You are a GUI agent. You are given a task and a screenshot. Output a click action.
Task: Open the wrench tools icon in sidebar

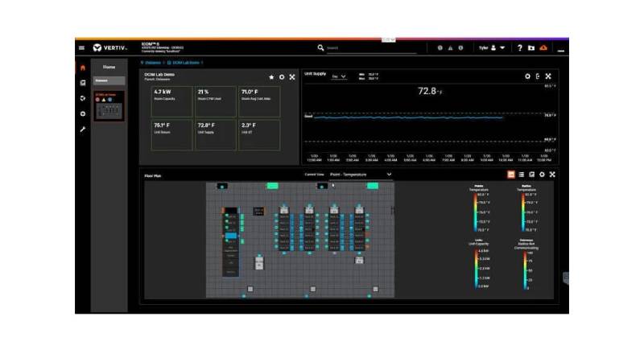point(83,130)
